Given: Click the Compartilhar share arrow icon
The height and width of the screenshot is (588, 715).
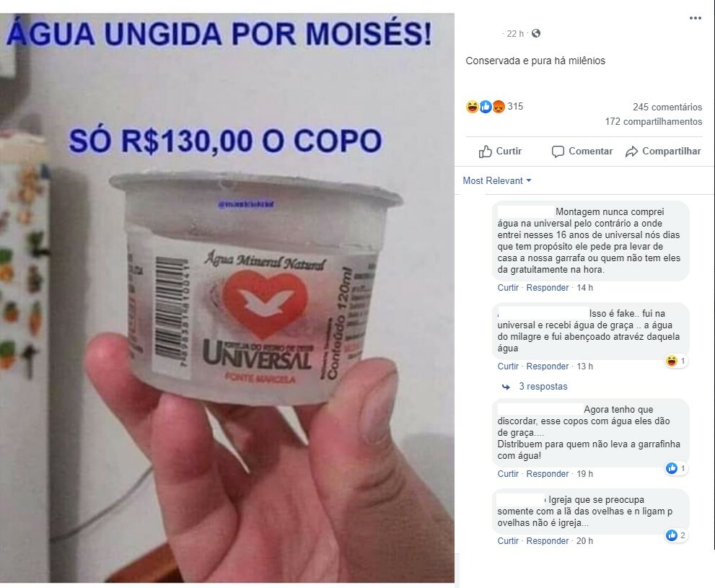Looking at the screenshot, I should tap(631, 152).
